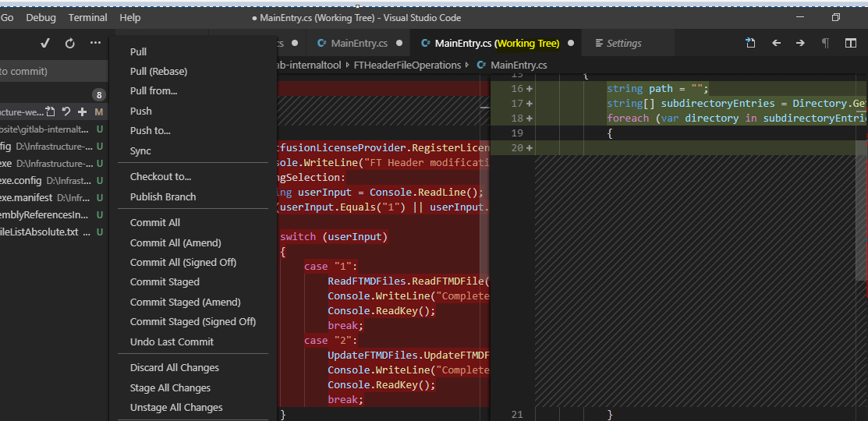Toggle whitespace trimming pilcrow icon
This screenshot has height=421, width=868.
[826, 43]
